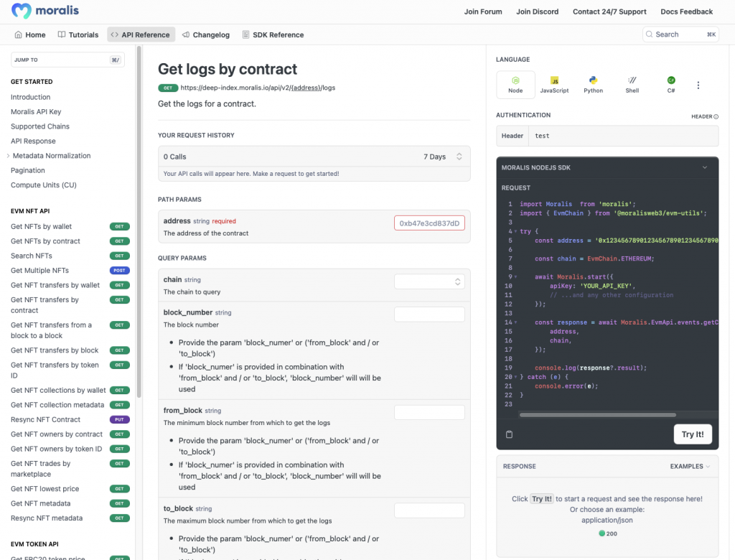Click the POST badge for Get Multiple NFTs
This screenshot has height=560, width=735.
click(x=120, y=271)
